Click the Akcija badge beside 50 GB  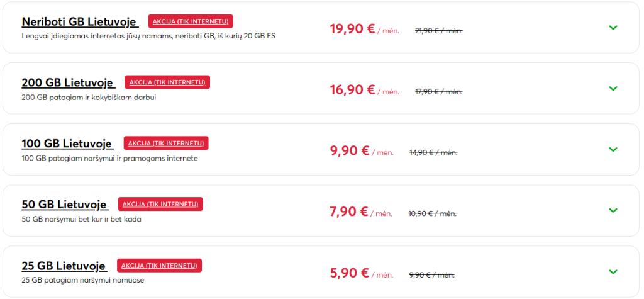(x=160, y=205)
